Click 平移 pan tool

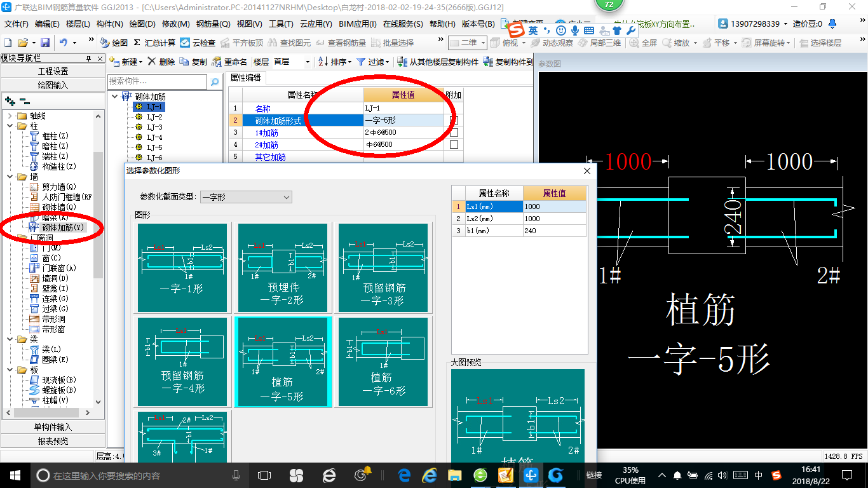(715, 43)
